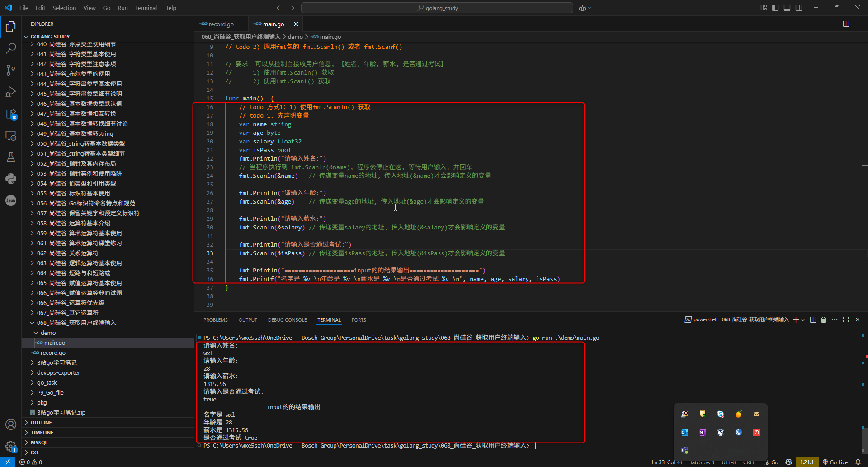Viewport: 868px width, 467px height.
Task: Select the Outlook icon in system tray
Action: (x=684, y=432)
